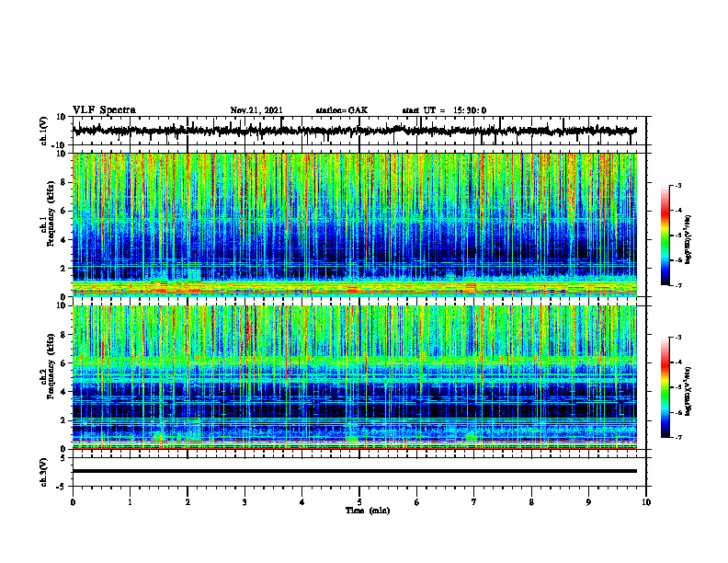Click time axis tick label "2"
Viewport: 728px width, 563px height.
[188, 502]
